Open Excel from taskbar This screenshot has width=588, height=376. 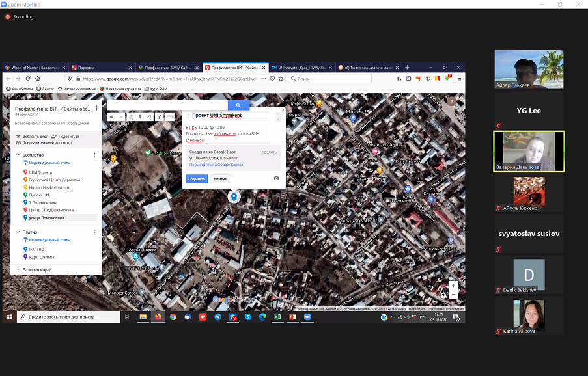(x=277, y=317)
